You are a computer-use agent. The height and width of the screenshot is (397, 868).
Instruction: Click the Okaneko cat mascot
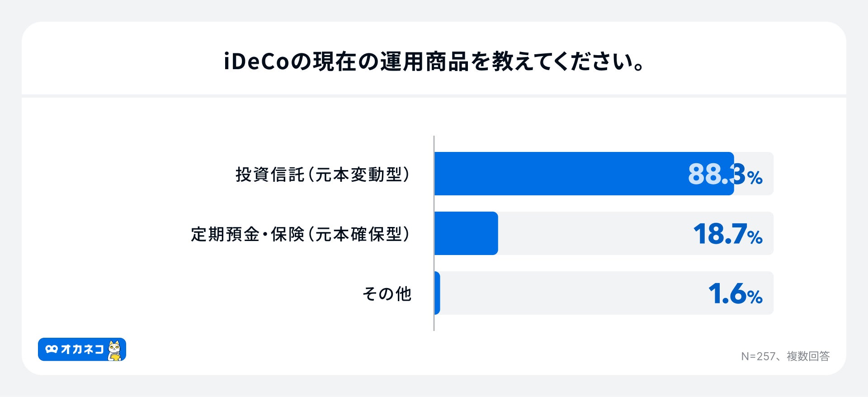115,350
